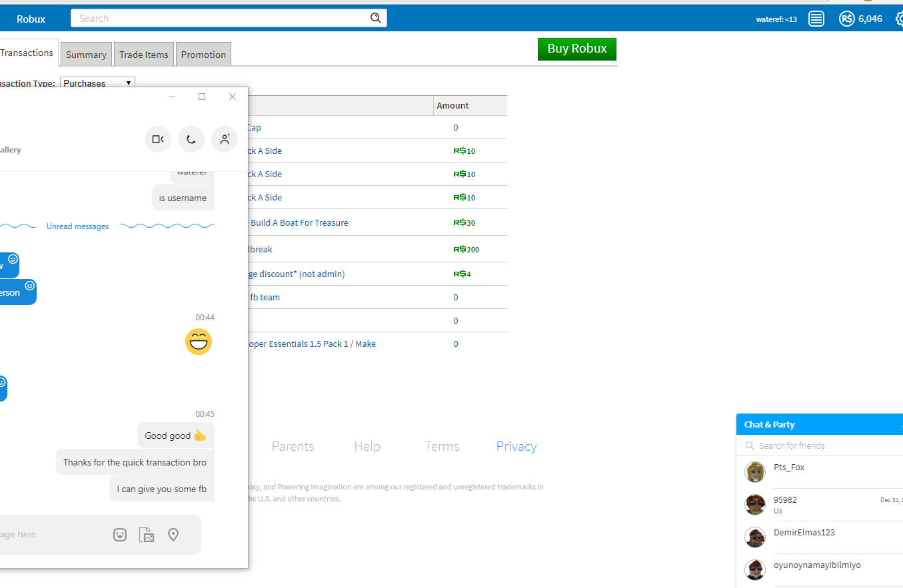Minimize the chat window
This screenshot has height=588, width=903.
coord(172,97)
